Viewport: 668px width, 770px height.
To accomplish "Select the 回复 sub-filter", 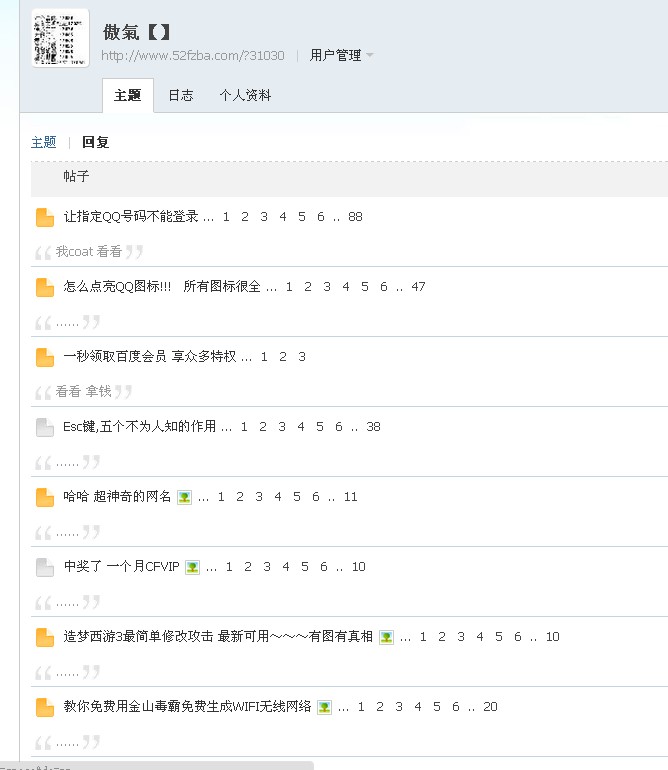I will 95,142.
